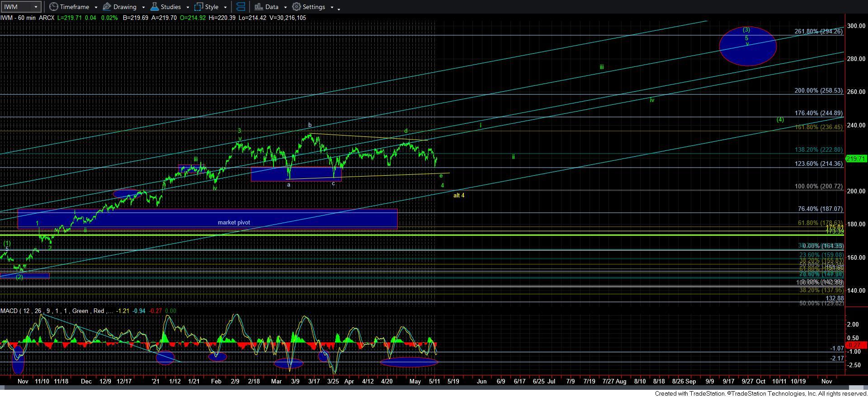
Task: Click the MACD '-1.07' level label
Action: coord(837,349)
